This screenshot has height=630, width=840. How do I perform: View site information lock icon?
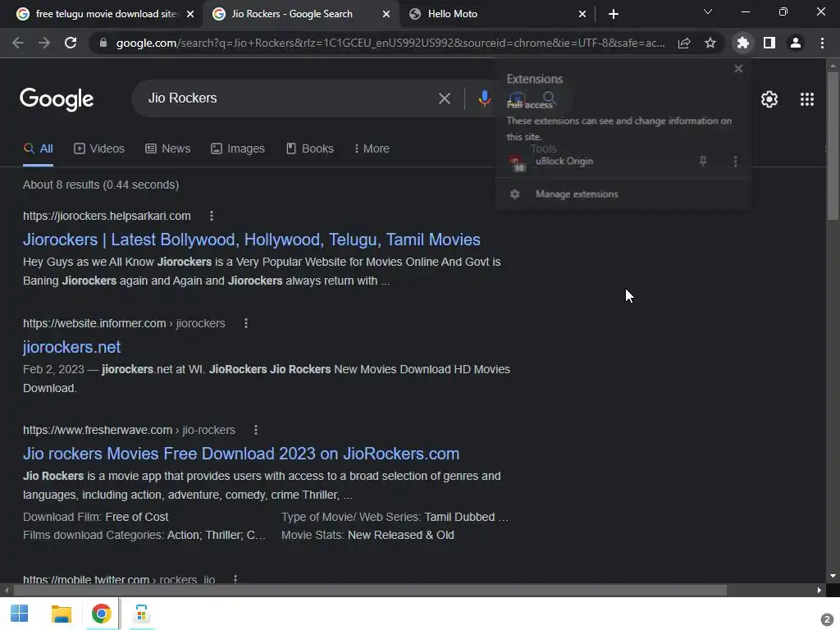coord(103,43)
